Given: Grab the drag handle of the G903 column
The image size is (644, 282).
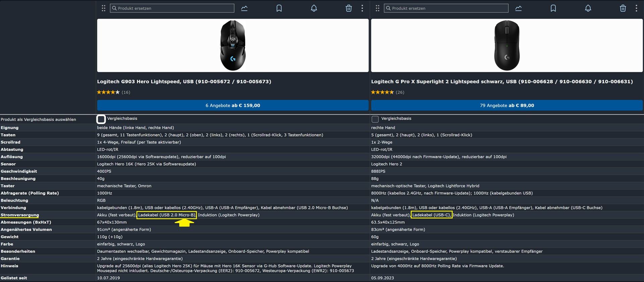Looking at the screenshot, I should (104, 8).
